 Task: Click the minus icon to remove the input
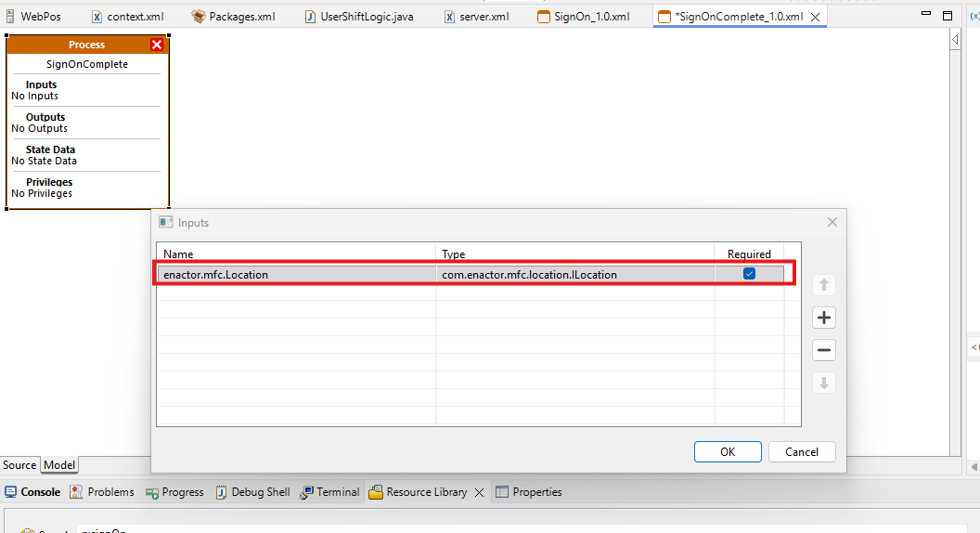pos(824,350)
